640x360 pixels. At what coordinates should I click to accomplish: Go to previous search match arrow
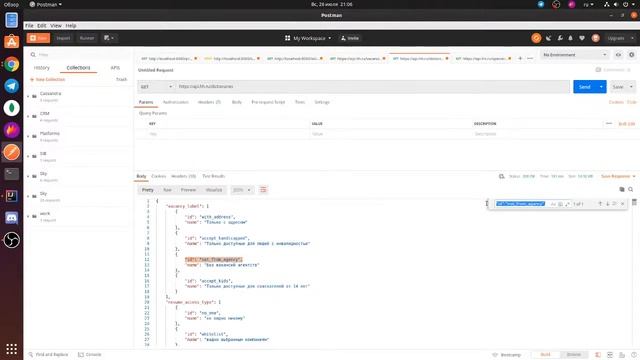(x=600, y=204)
